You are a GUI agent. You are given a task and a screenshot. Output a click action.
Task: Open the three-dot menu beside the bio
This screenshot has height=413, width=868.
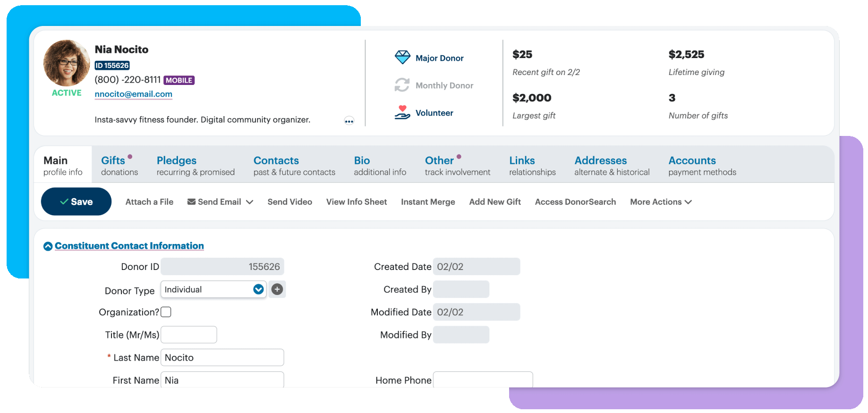[x=349, y=121]
